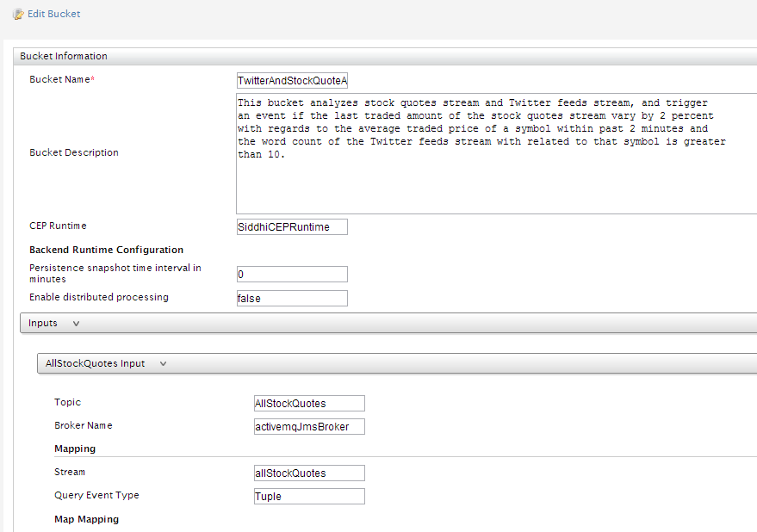Click the Stream label

[x=70, y=472]
